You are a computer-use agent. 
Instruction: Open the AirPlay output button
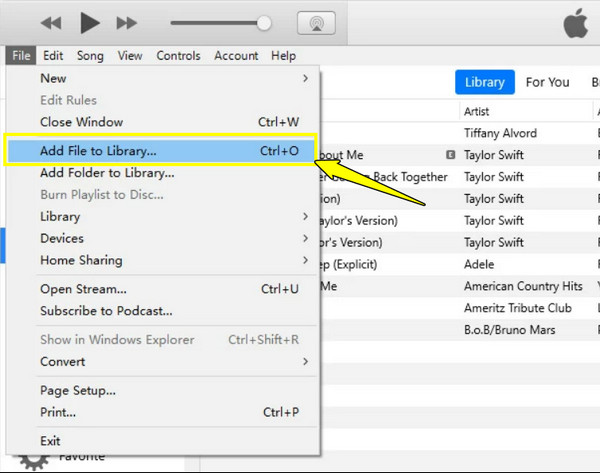tap(316, 23)
